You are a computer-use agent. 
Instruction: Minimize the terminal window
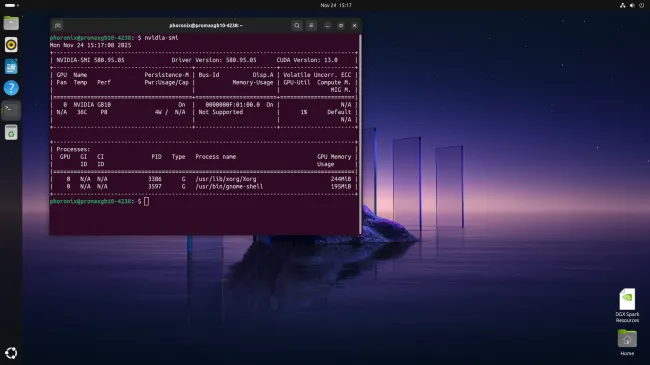327,25
